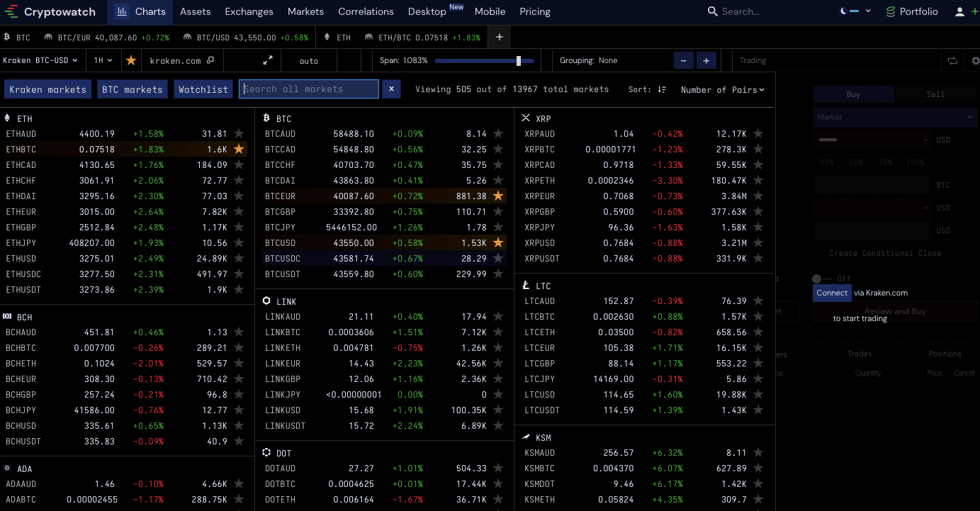
Task: Go to the Exchanges page
Action: click(x=249, y=11)
